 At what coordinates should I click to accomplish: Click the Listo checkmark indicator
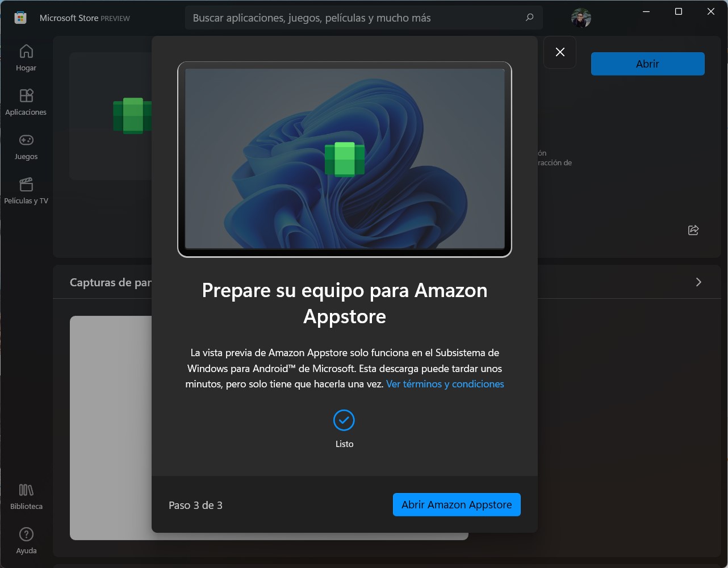(344, 420)
